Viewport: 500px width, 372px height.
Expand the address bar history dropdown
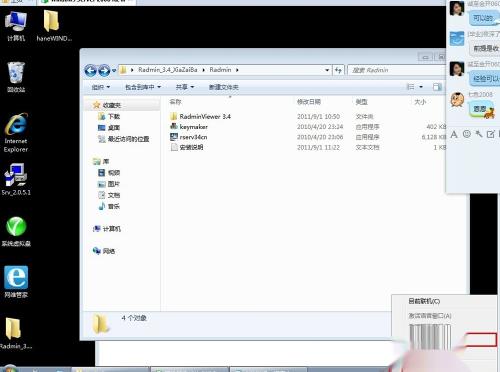point(327,70)
